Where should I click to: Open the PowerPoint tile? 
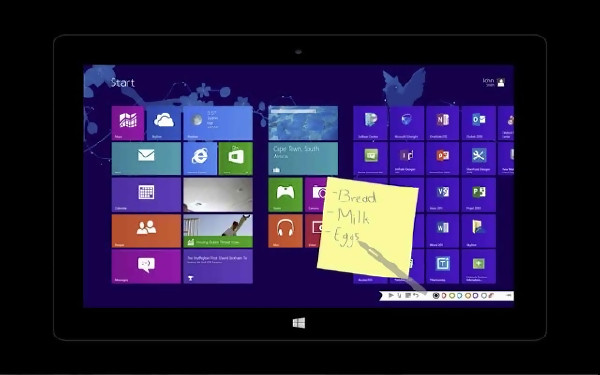[x=442, y=158]
